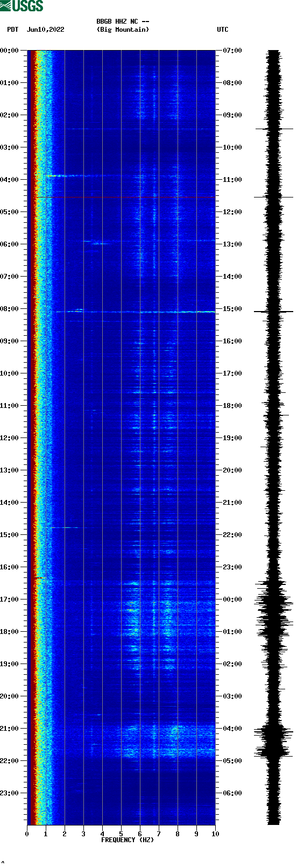Click the 10:00 UTC label on right axis
Screen dimensions: 297x868
click(232, 147)
